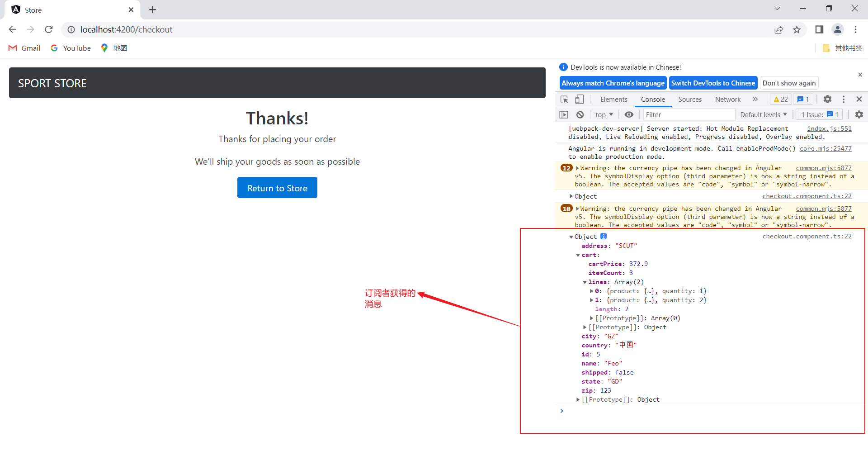Open the core.mjs:25477 source link
Screen dimensions: 868x465
[x=826, y=149]
